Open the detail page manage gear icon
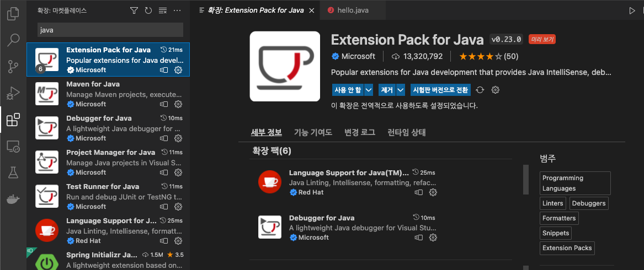 coord(496,90)
